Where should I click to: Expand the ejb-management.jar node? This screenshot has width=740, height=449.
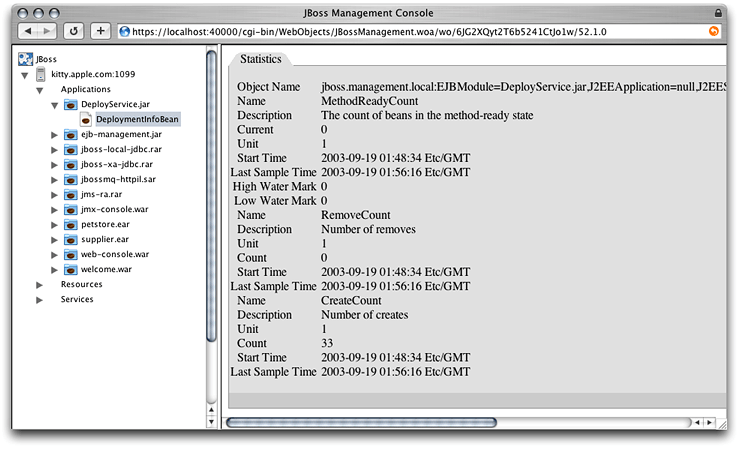point(54,135)
